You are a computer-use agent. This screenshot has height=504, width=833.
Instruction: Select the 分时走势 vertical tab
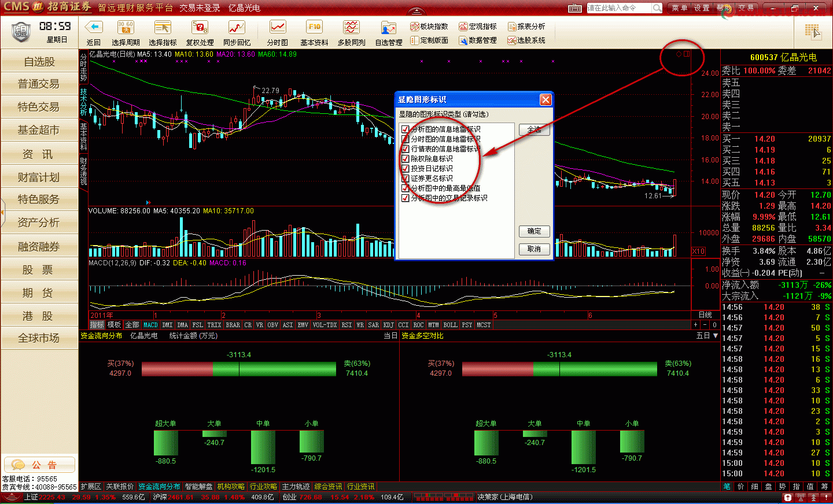click(x=83, y=68)
